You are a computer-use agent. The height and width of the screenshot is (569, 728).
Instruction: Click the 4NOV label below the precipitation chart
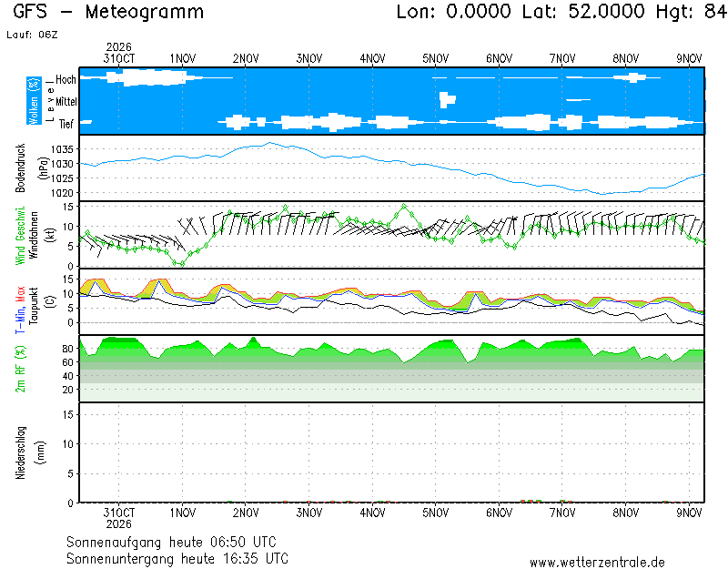pos(372,513)
